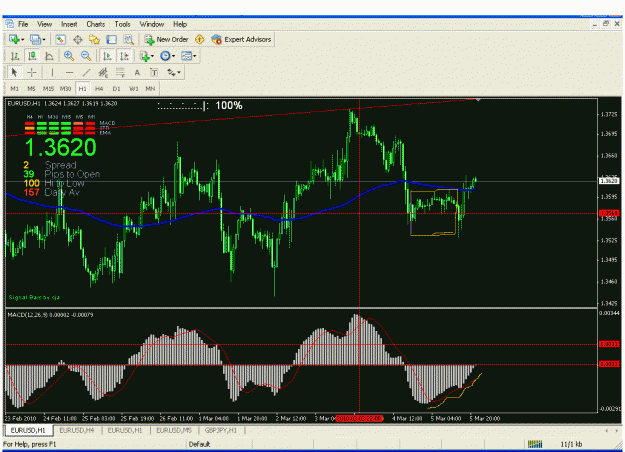The image size is (625, 452).
Task: Switch chart to Bar Chart icon
Action: click(x=15, y=56)
